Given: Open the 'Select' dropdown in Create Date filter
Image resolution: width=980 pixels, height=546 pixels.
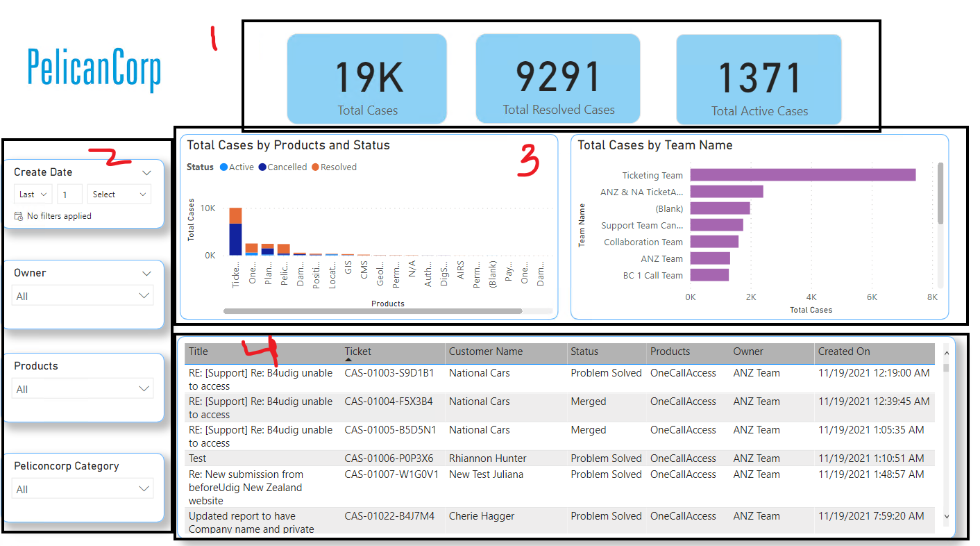Looking at the screenshot, I should (119, 194).
